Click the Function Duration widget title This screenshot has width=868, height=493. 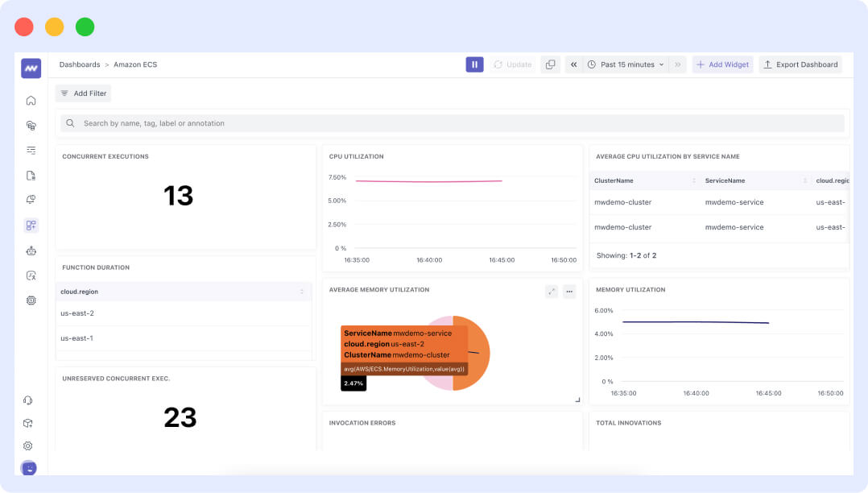coord(96,267)
